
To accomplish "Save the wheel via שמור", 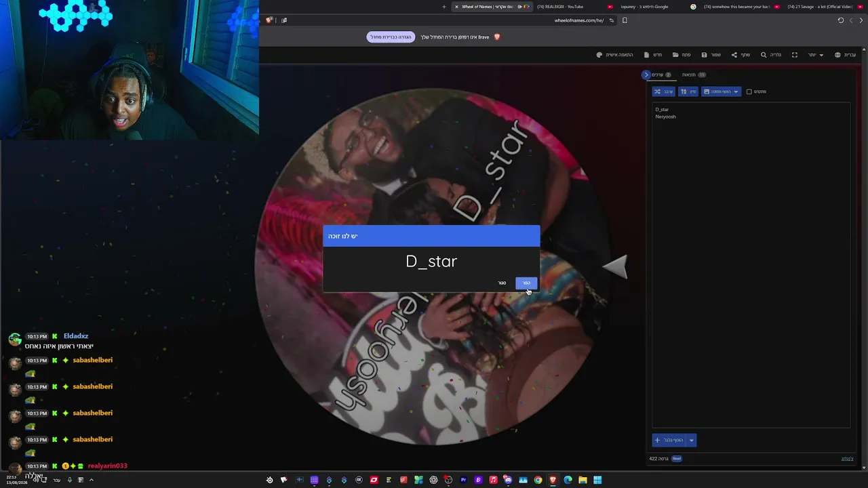I will pyautogui.click(x=711, y=55).
